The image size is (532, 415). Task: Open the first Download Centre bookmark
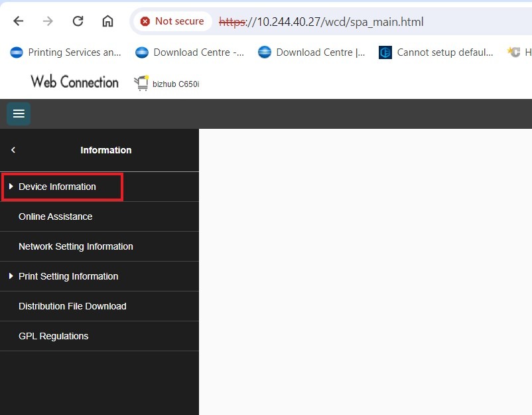190,52
